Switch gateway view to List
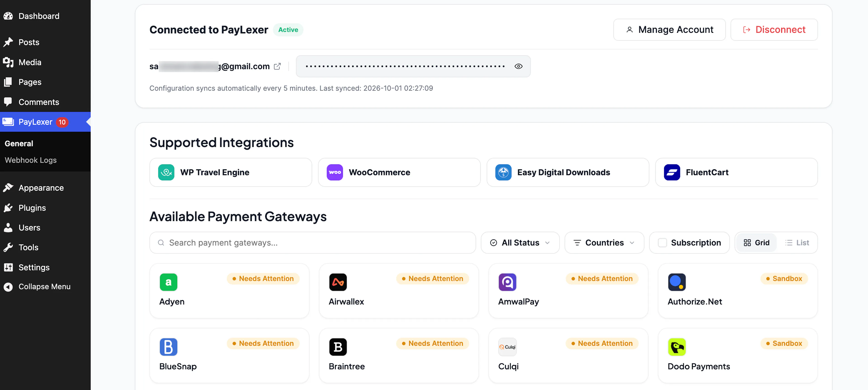The width and height of the screenshot is (868, 390). coord(797,242)
